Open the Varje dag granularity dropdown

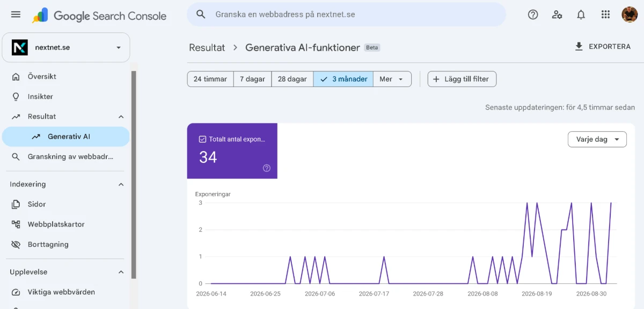click(x=597, y=139)
